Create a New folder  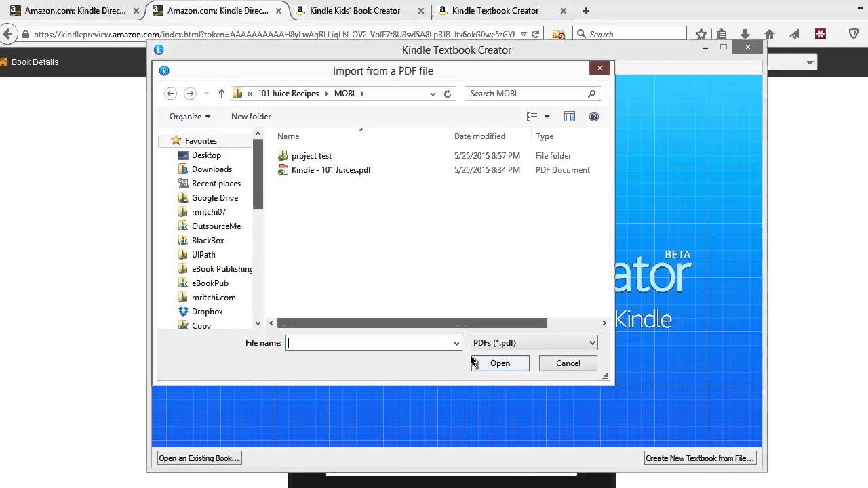(251, 117)
